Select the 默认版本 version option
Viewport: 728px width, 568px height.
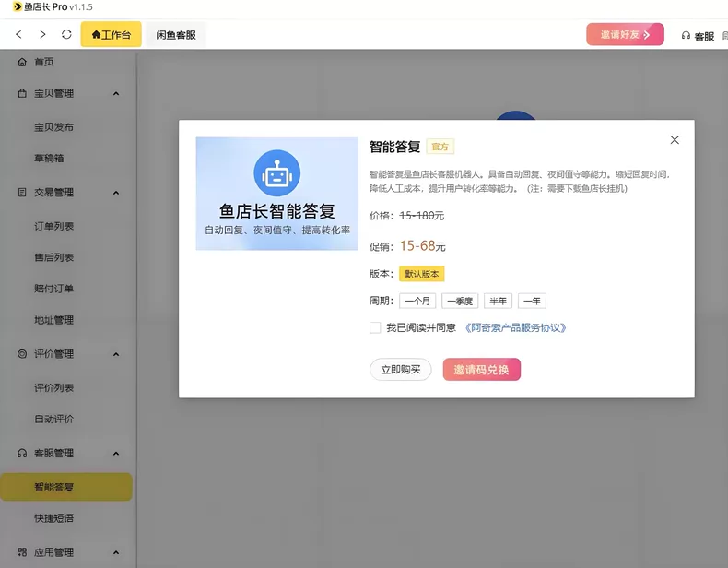tap(421, 274)
